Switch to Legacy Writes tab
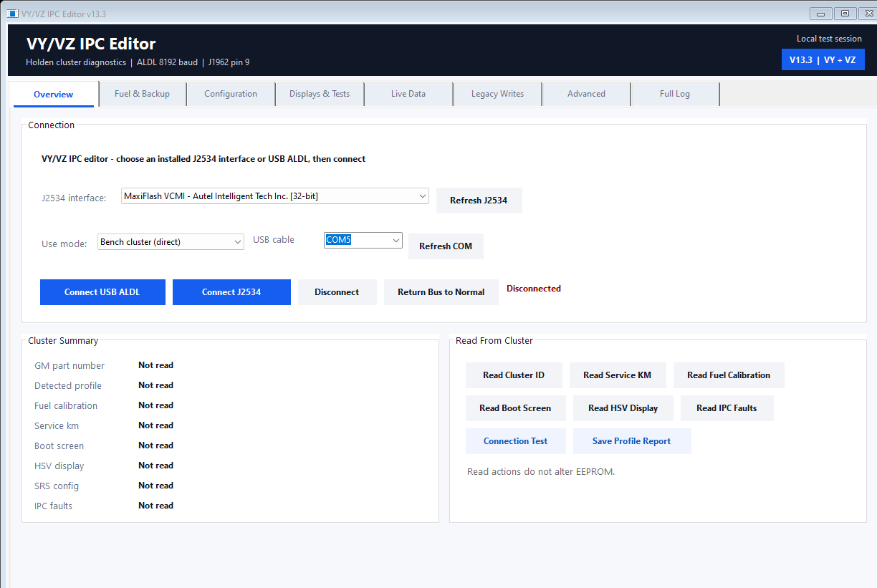This screenshot has height=588, width=877. click(497, 94)
